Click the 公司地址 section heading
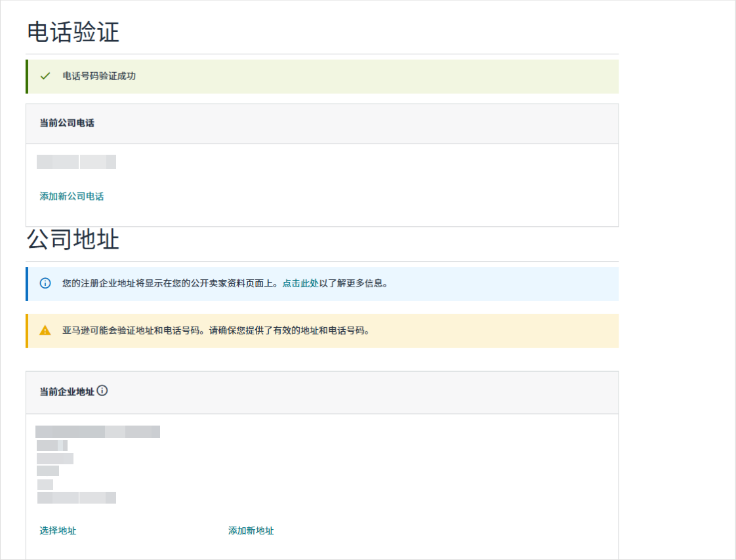736x560 pixels. click(x=73, y=240)
